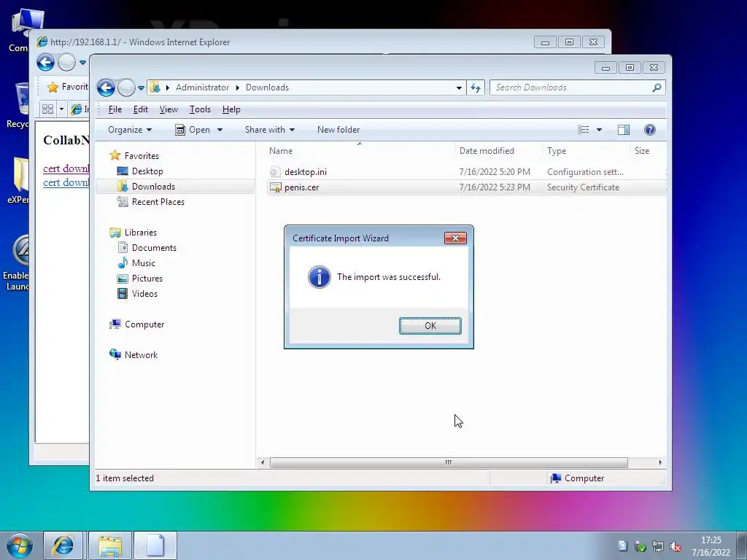
Task: Open the Help menu
Action: [231, 109]
